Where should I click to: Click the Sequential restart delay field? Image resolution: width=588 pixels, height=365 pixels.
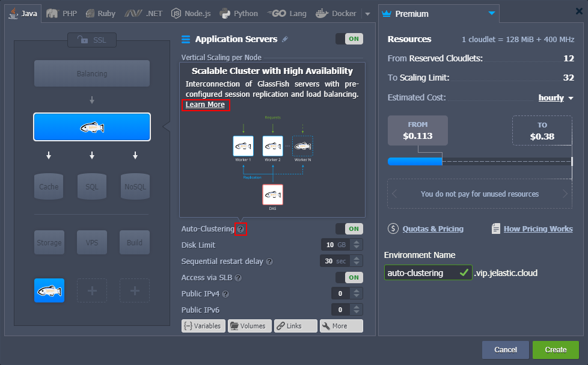335,261
